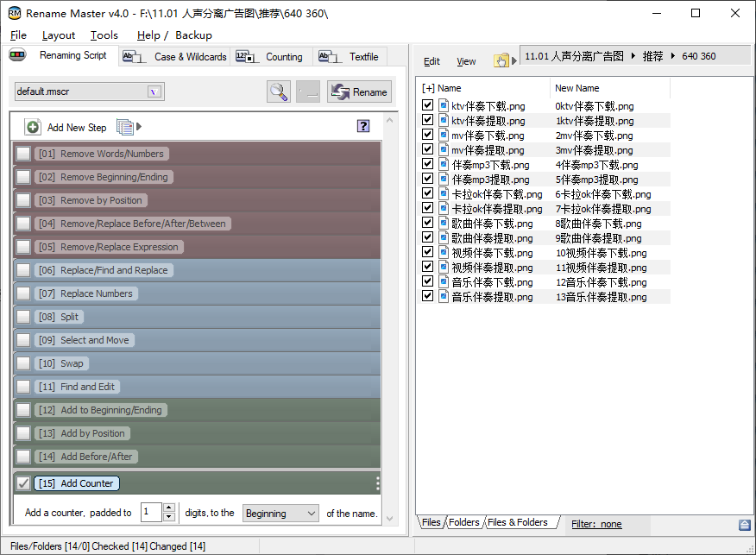The height and width of the screenshot is (555, 756).
Task: Enable the Remove Words/Numbers step checkbox
Action: [x=23, y=154]
